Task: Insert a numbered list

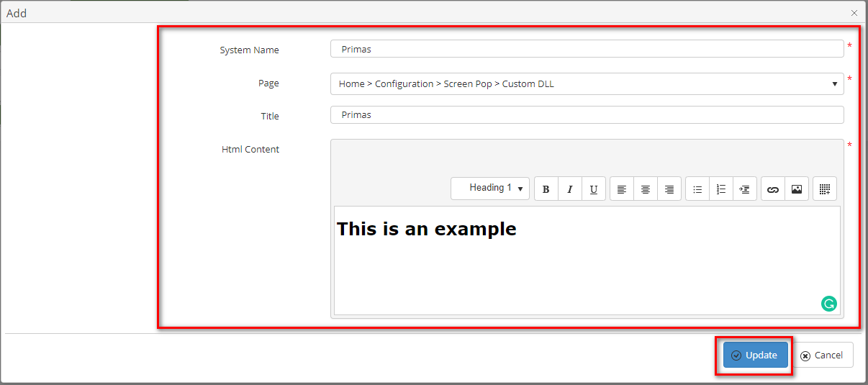Action: (721, 189)
